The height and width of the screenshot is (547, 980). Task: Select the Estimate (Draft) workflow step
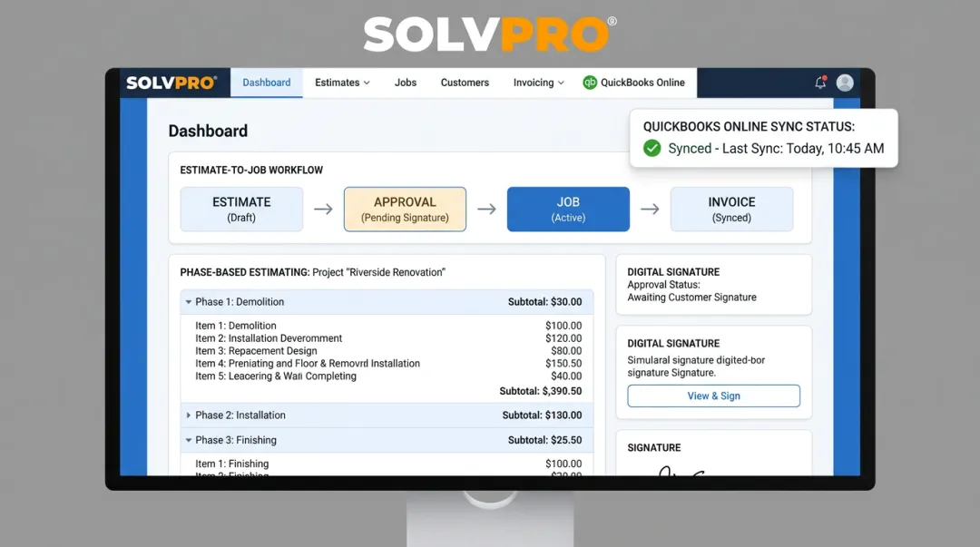point(241,209)
